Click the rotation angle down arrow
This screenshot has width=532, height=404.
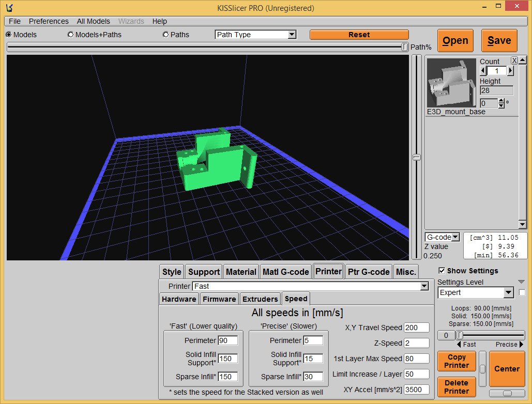click(501, 106)
